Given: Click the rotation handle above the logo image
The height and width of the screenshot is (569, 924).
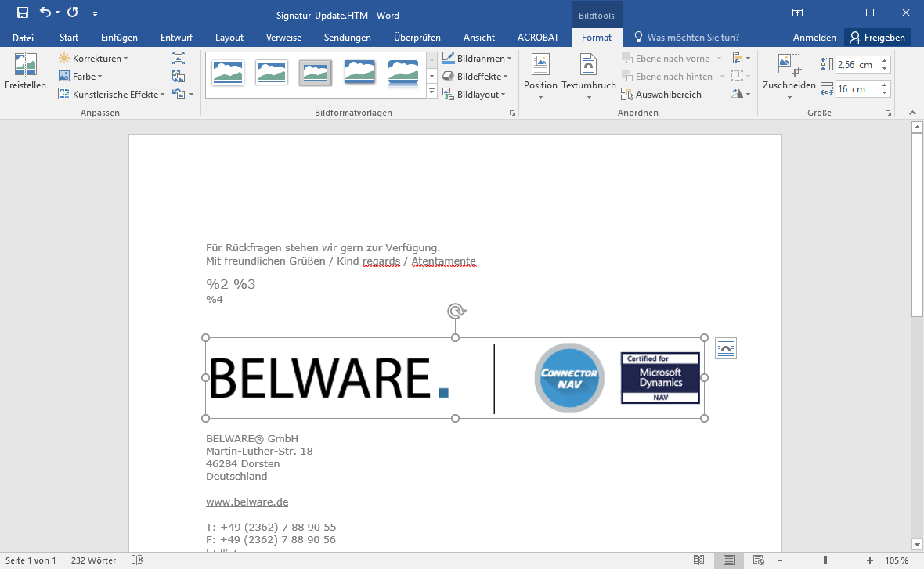Looking at the screenshot, I should 456,311.
